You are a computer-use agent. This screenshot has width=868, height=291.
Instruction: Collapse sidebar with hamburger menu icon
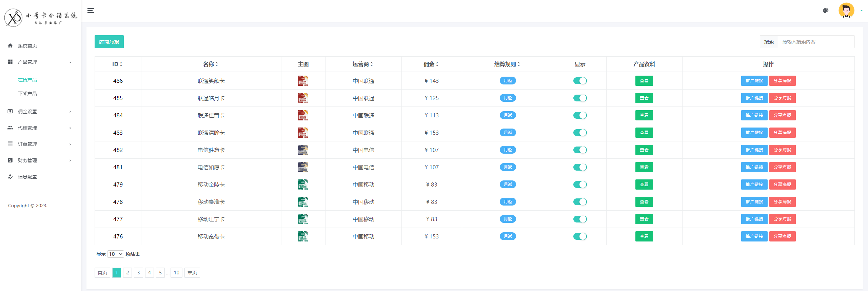[91, 11]
